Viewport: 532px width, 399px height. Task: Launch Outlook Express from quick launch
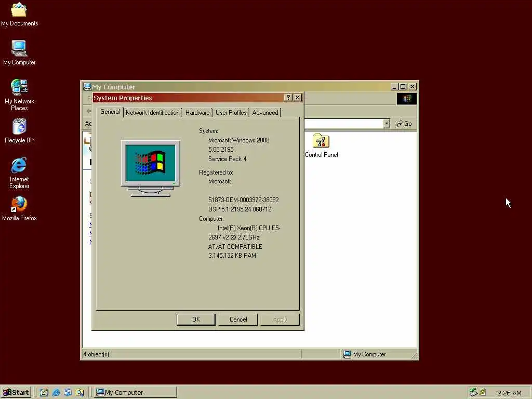tap(68, 393)
